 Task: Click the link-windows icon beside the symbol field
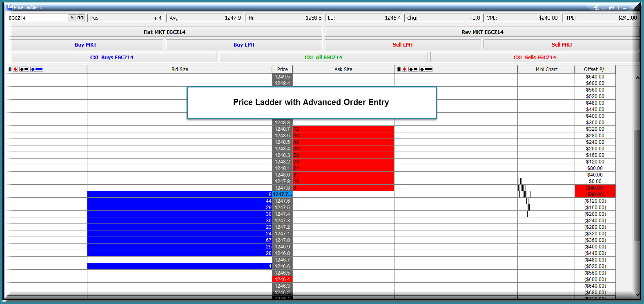click(80, 18)
